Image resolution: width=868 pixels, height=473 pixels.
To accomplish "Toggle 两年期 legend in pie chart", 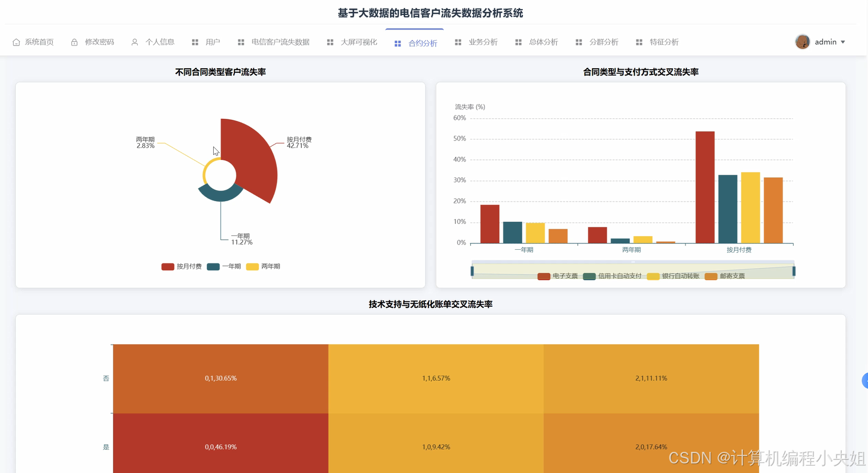I will pyautogui.click(x=263, y=267).
